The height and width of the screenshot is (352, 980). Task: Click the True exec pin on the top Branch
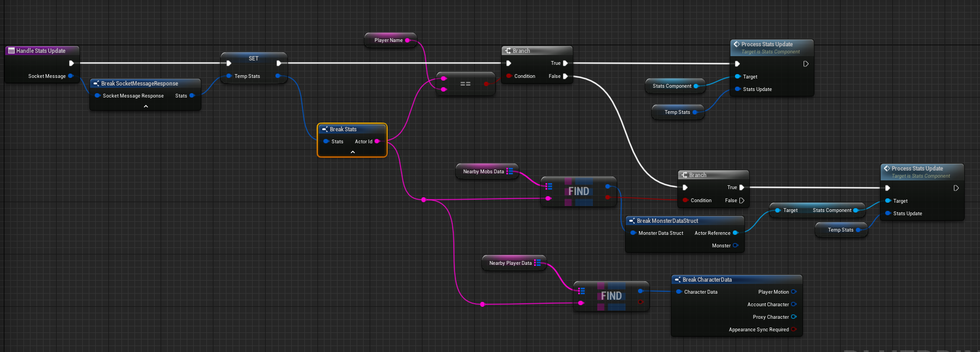(x=565, y=63)
